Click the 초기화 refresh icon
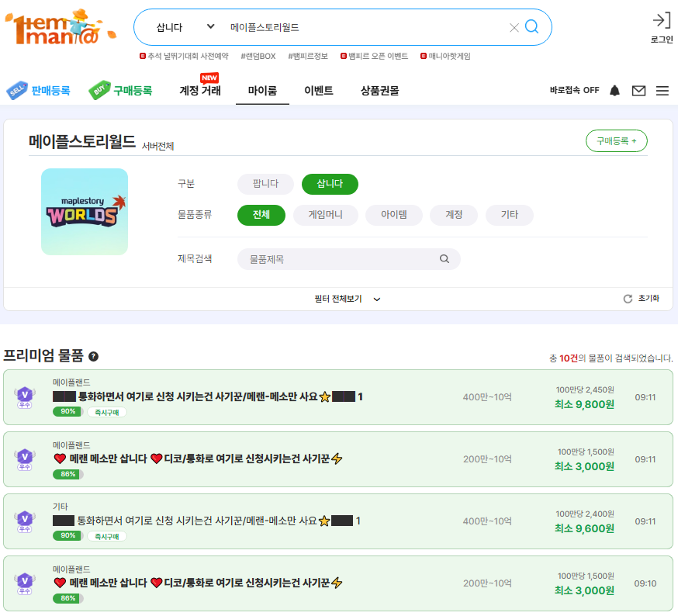 [628, 299]
